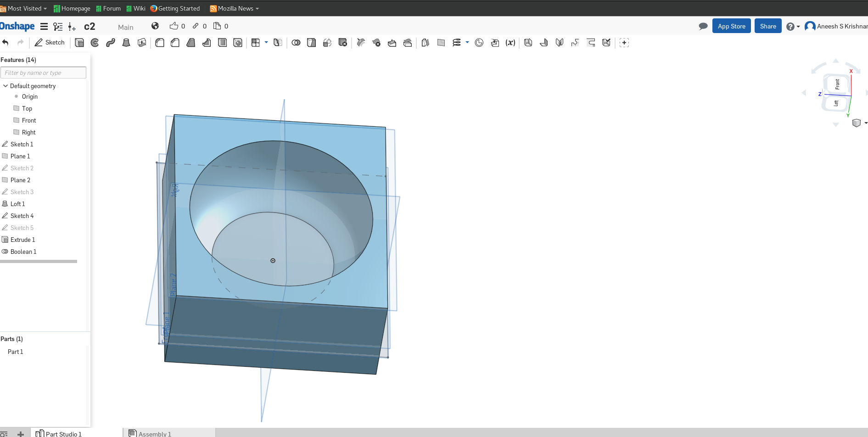
Task: Click the Revolve tool icon
Action: coord(95,43)
